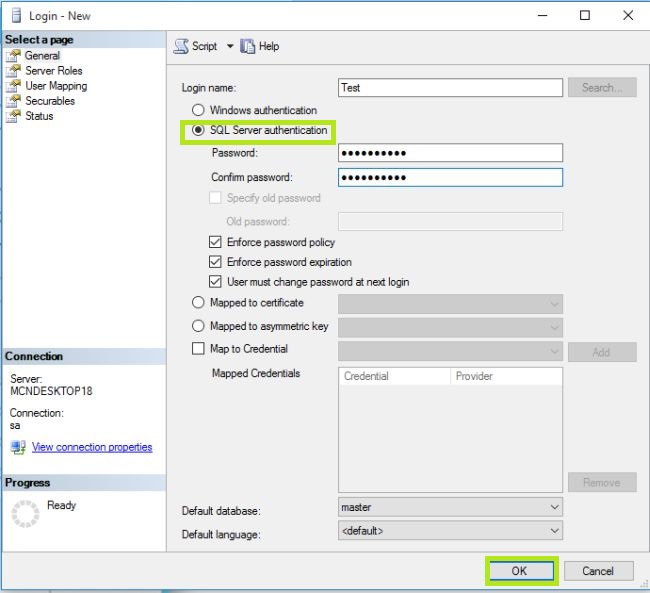650x593 pixels.
Task: Click the Help book icon
Action: click(247, 46)
